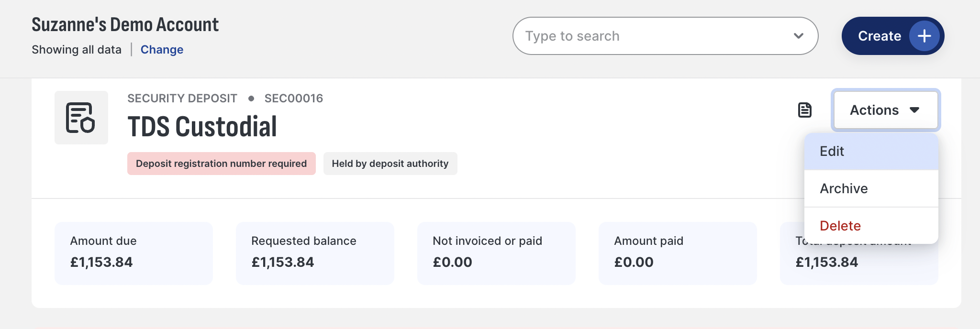Click the Not invoiced or paid card
980x329 pixels.
(496, 253)
